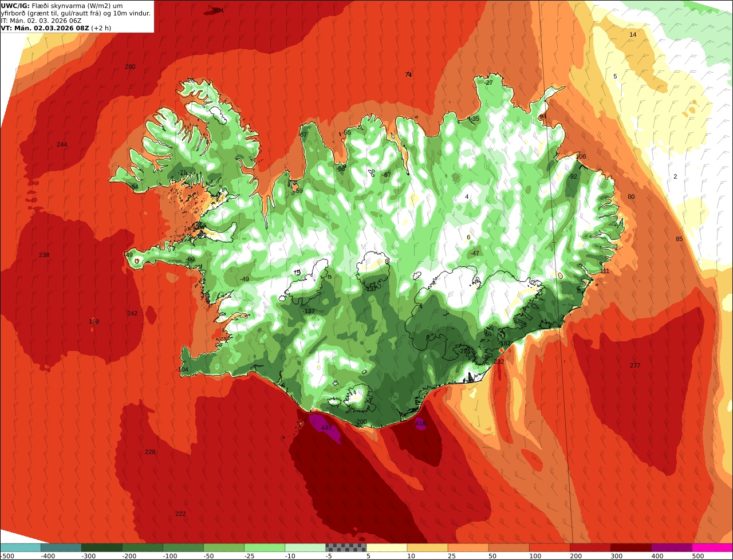Click the 92 value label
Image resolution: width=733 pixels, height=560 pixels.
point(573,176)
